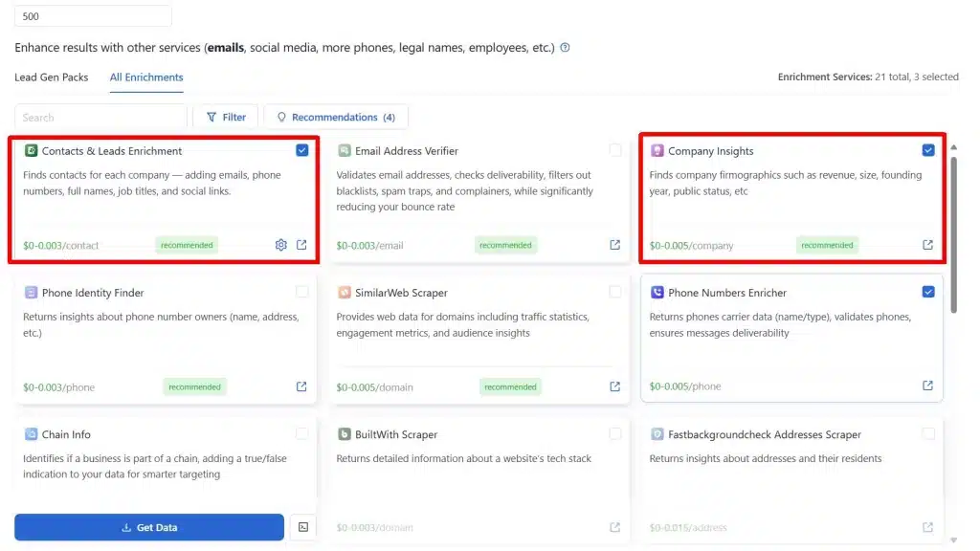Click the recommended badge on SimilarWeb Scraper
This screenshot has height=551, width=980.
[510, 386]
